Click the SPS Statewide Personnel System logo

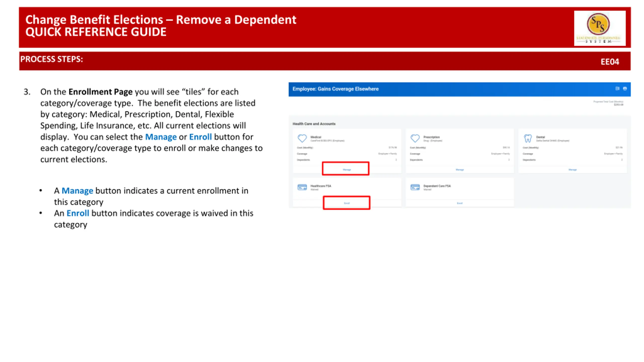pyautogui.click(x=600, y=28)
